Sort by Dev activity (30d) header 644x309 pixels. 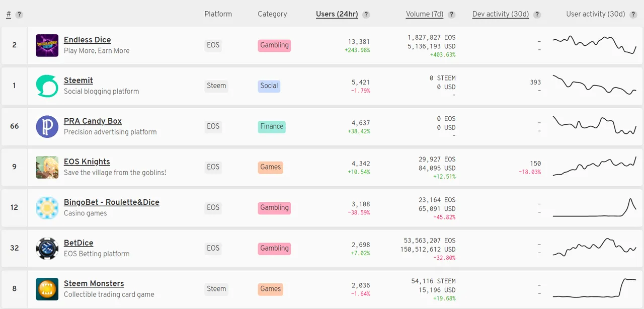pos(500,14)
